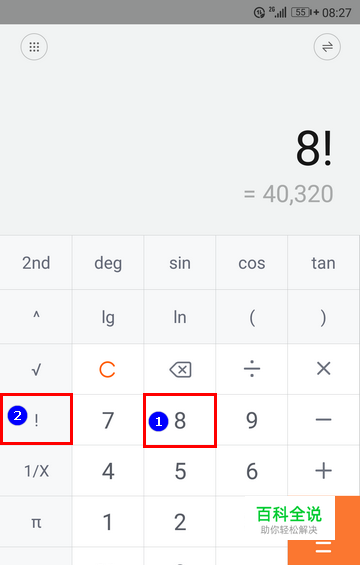The width and height of the screenshot is (360, 565).
Task: Tap the swap arrows conversion icon
Action: tap(327, 47)
